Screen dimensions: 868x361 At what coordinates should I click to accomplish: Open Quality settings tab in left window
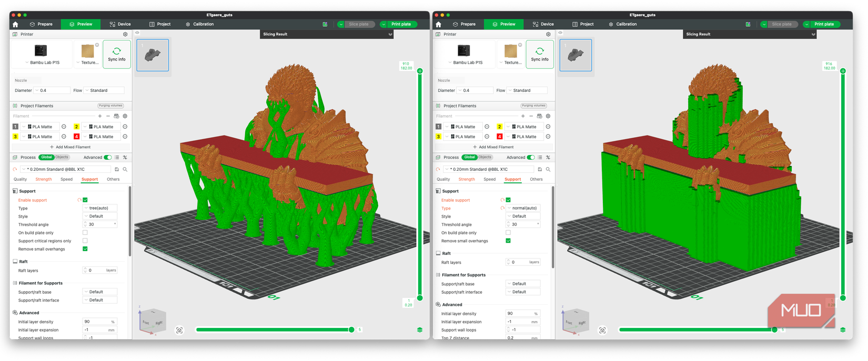coord(20,179)
